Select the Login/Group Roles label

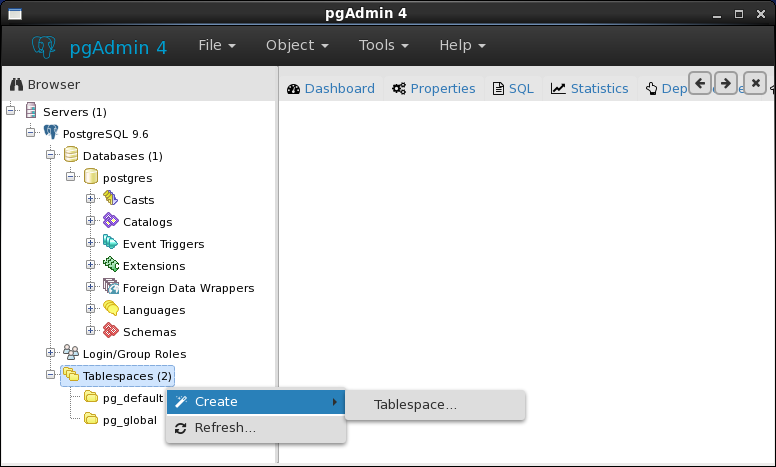tap(135, 354)
